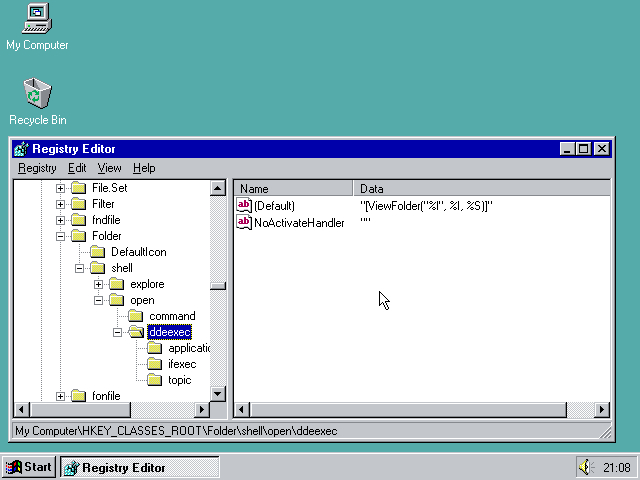Open the My Computer desktop icon

point(36,18)
